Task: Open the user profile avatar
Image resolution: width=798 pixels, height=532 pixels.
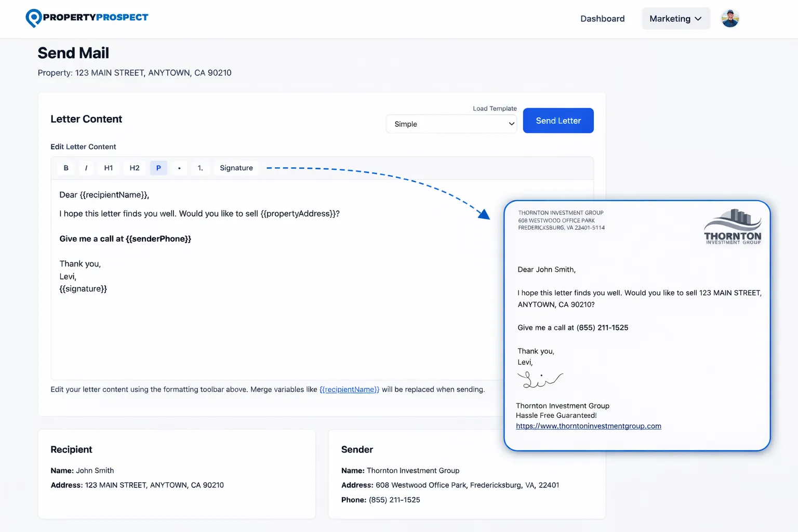Action: pyautogui.click(x=730, y=18)
